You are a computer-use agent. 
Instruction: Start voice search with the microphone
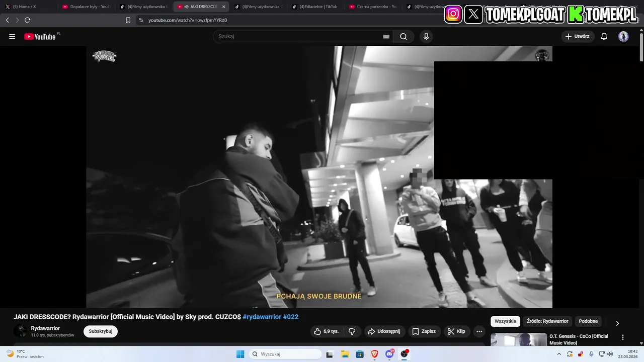point(426,36)
